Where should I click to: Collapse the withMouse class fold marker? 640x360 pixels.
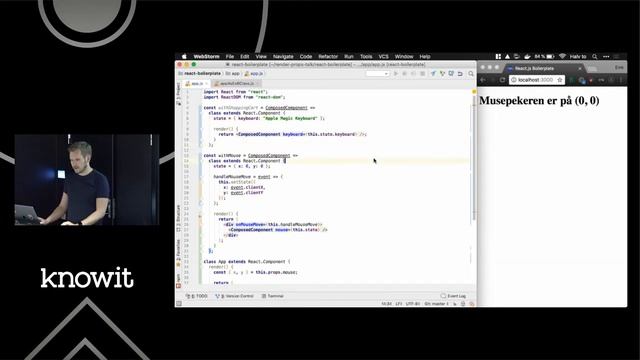point(200,161)
